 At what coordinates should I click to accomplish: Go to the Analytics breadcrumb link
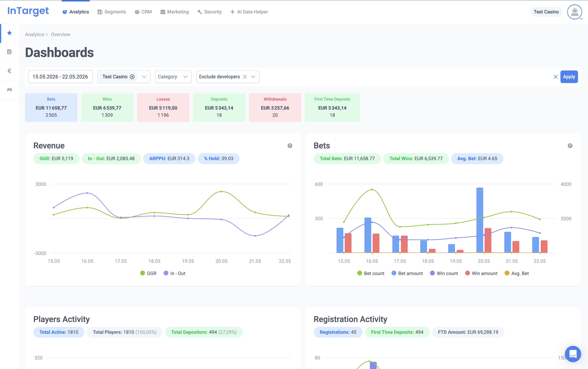coord(35,34)
